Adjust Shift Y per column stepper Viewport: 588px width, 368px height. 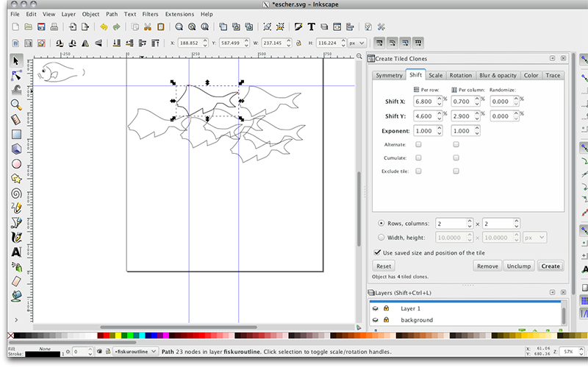pos(477,116)
